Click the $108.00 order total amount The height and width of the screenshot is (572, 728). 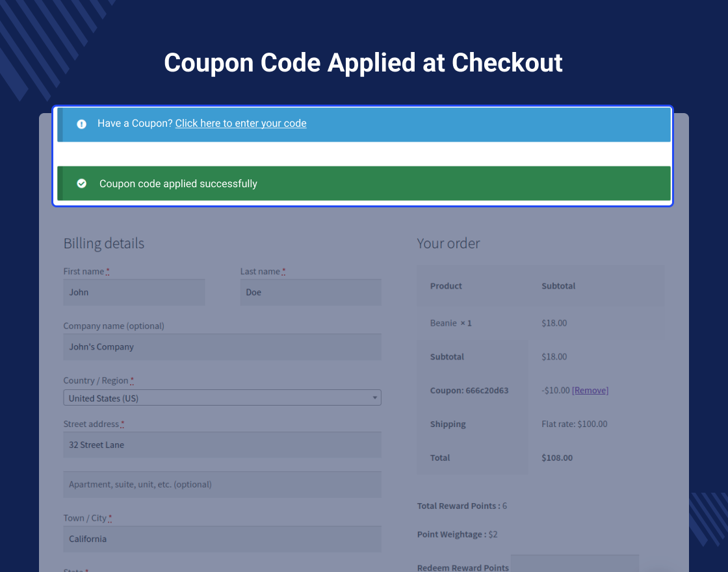[x=557, y=458]
